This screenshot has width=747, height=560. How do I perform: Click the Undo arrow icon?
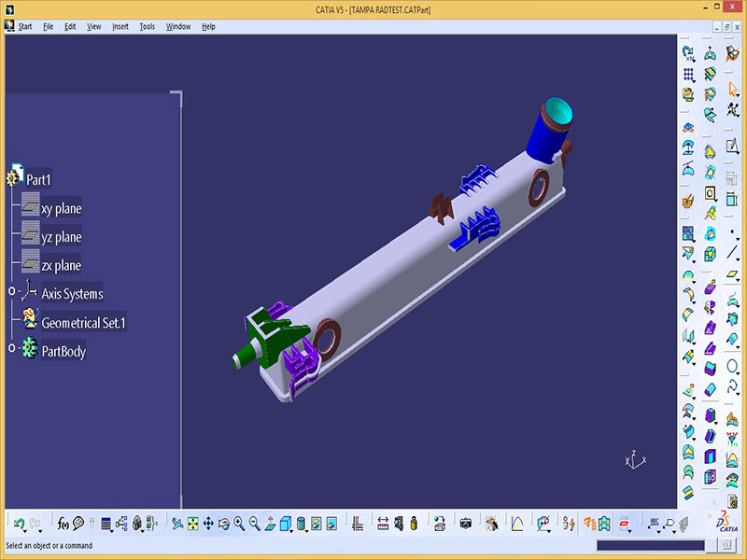coord(18,524)
